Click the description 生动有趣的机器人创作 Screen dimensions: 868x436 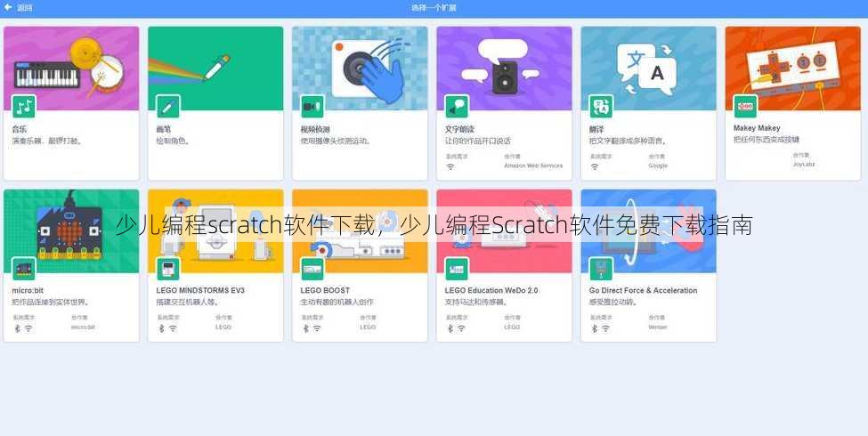pyautogui.click(x=337, y=303)
